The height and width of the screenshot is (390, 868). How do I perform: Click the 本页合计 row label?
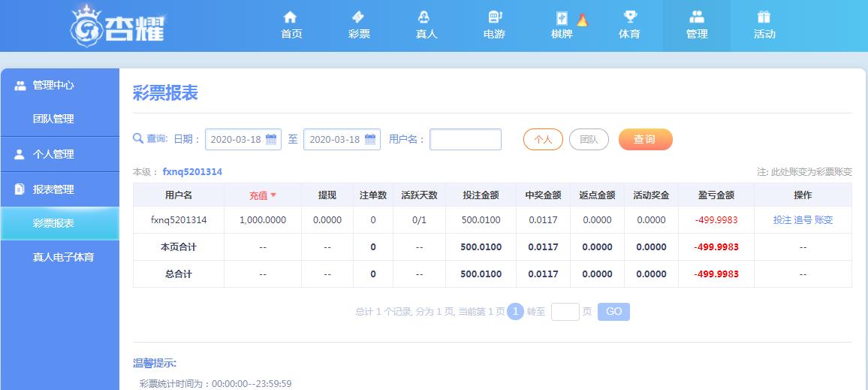179,247
